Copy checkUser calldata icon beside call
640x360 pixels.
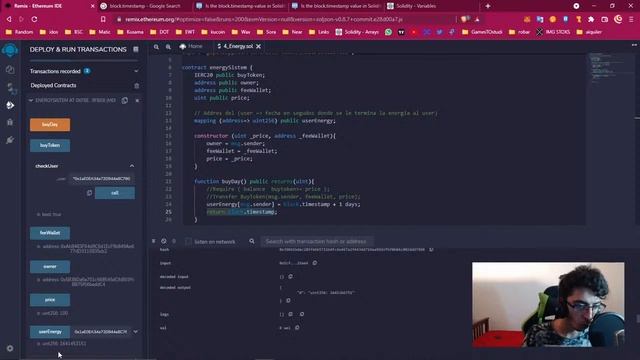click(x=89, y=193)
